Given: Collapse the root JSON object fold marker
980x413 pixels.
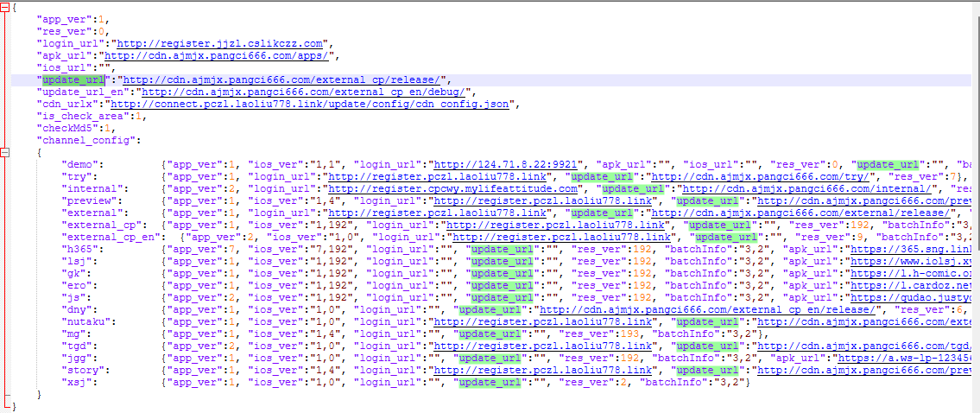Looking at the screenshot, I should (6, 6).
